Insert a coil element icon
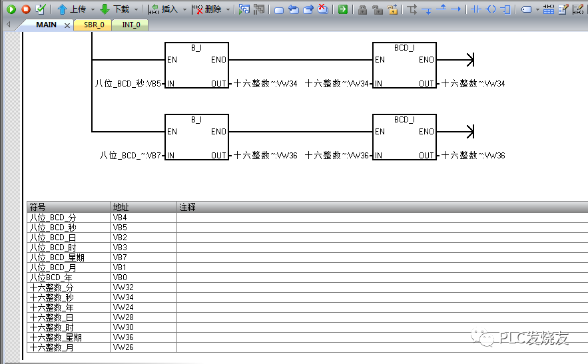588x364 pixels. click(491, 9)
